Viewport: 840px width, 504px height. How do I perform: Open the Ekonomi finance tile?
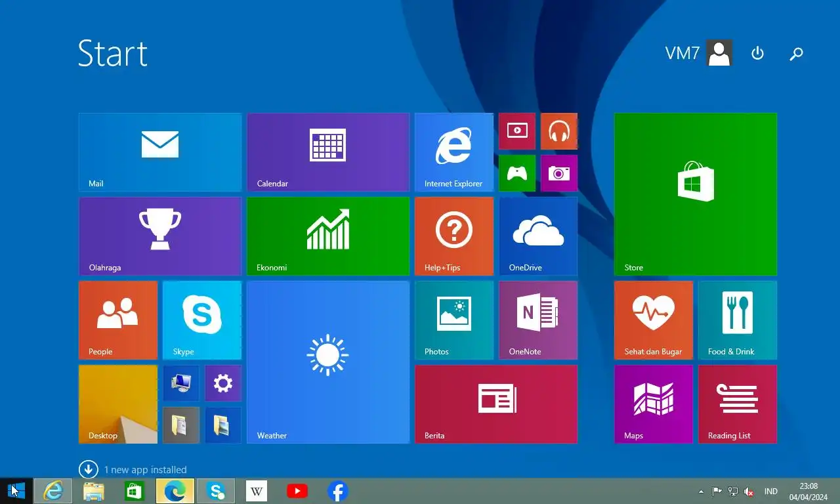[x=328, y=236]
